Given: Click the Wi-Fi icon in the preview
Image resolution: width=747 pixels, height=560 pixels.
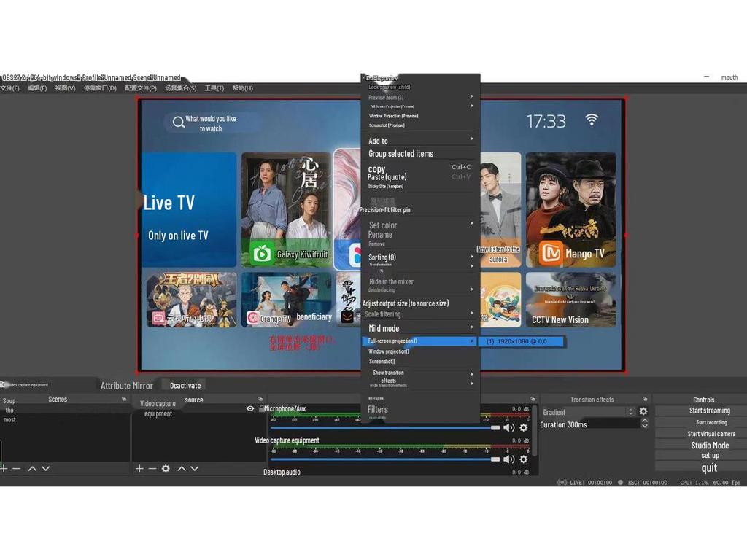Looking at the screenshot, I should 592,120.
